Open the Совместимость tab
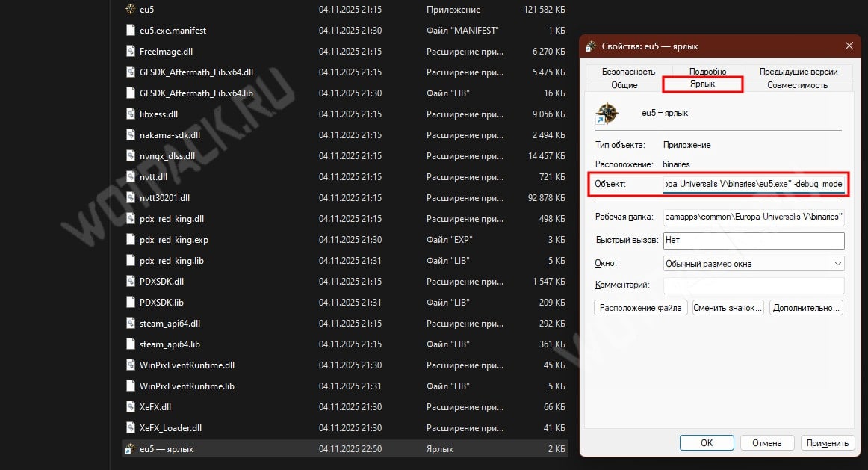Image resolution: width=868 pixels, height=470 pixels. pos(797,85)
